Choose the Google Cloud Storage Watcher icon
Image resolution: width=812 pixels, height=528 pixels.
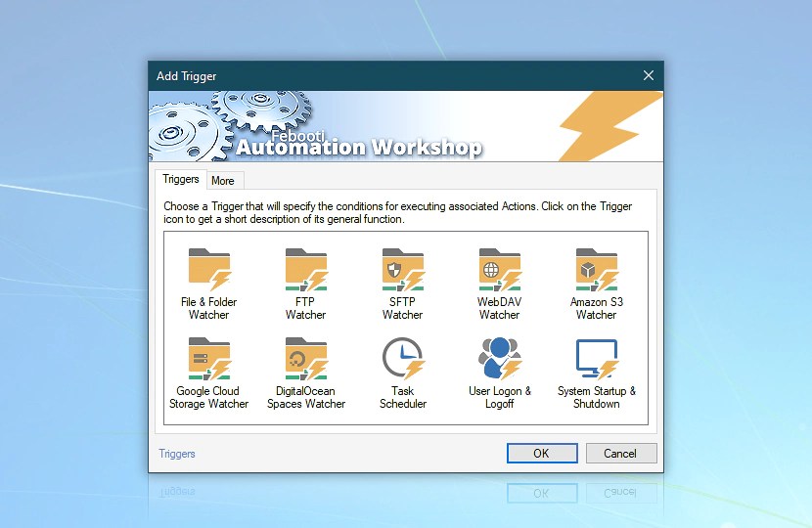click(209, 358)
